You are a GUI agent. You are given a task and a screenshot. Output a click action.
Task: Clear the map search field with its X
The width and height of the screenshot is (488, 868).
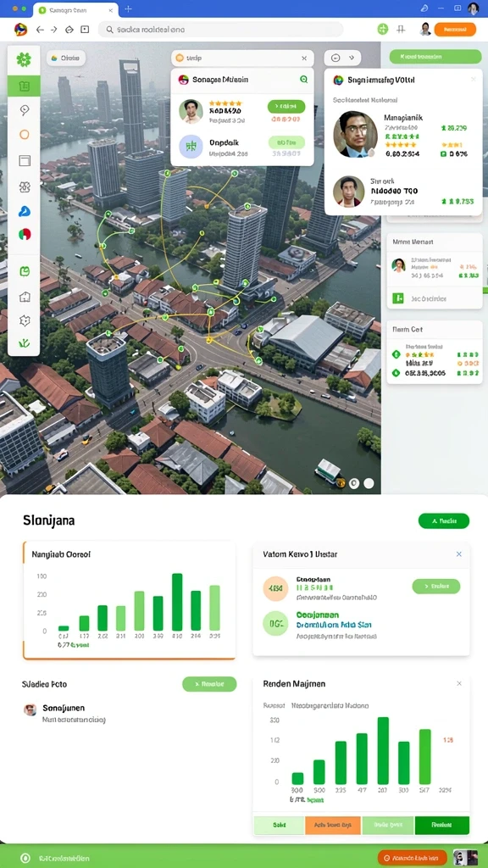pyautogui.click(x=304, y=58)
